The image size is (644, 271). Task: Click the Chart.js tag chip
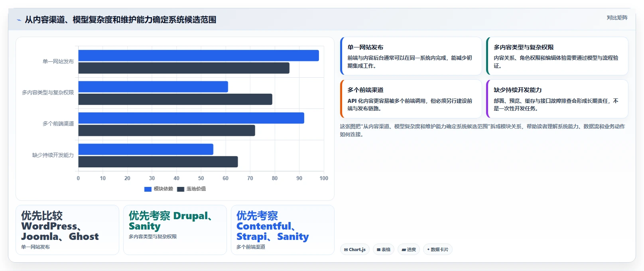(355, 249)
